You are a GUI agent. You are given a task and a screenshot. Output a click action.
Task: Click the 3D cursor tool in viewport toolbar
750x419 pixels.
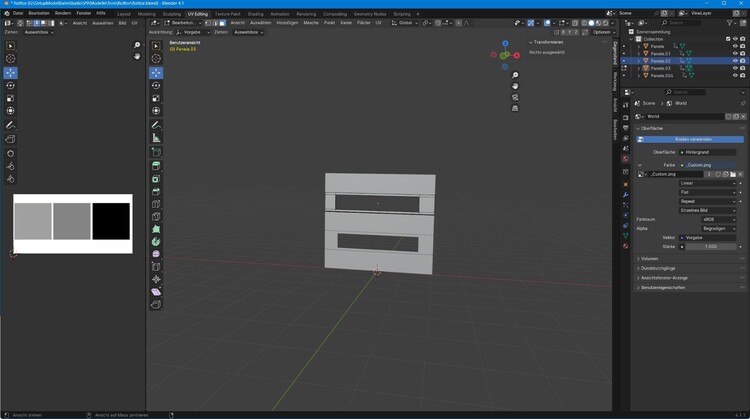click(156, 59)
